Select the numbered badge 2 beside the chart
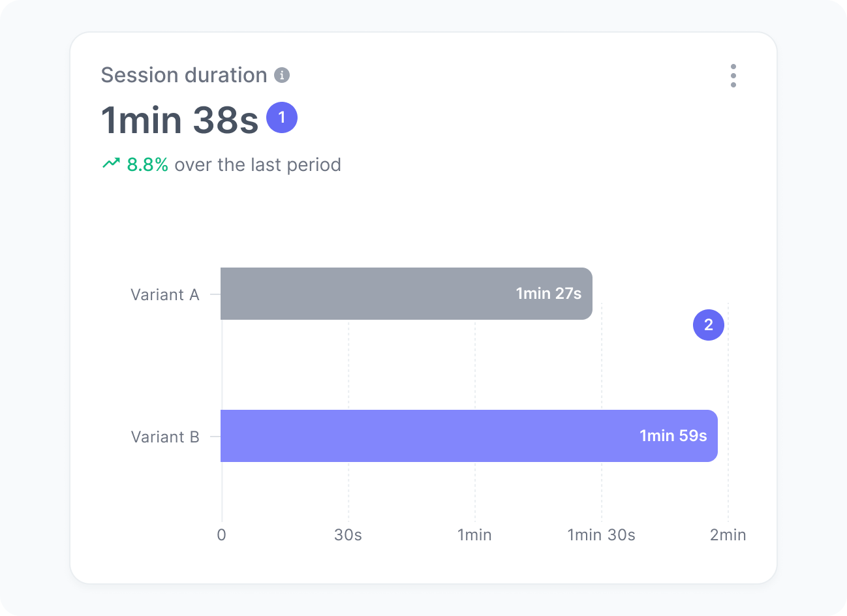Image resolution: width=847 pixels, height=616 pixels. coord(708,325)
